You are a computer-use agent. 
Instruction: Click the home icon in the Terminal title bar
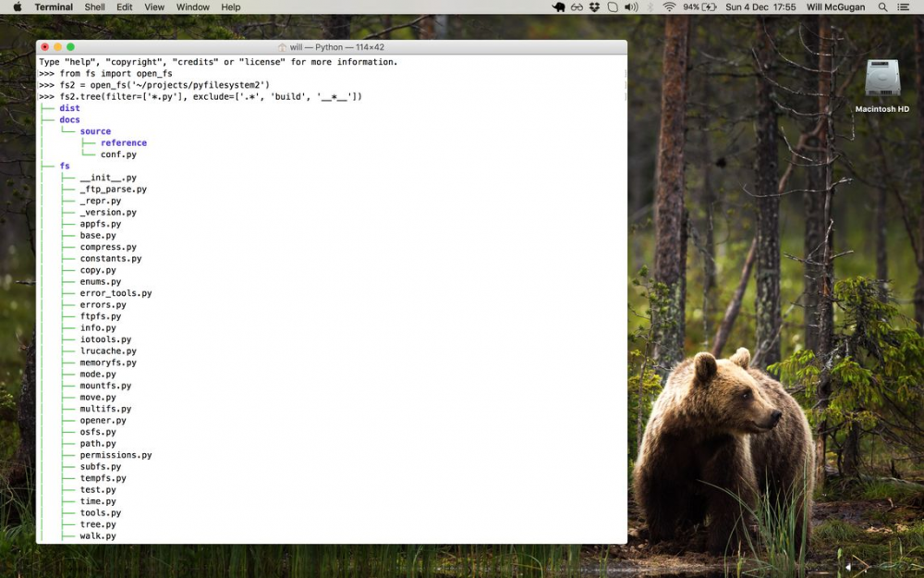coord(282,47)
